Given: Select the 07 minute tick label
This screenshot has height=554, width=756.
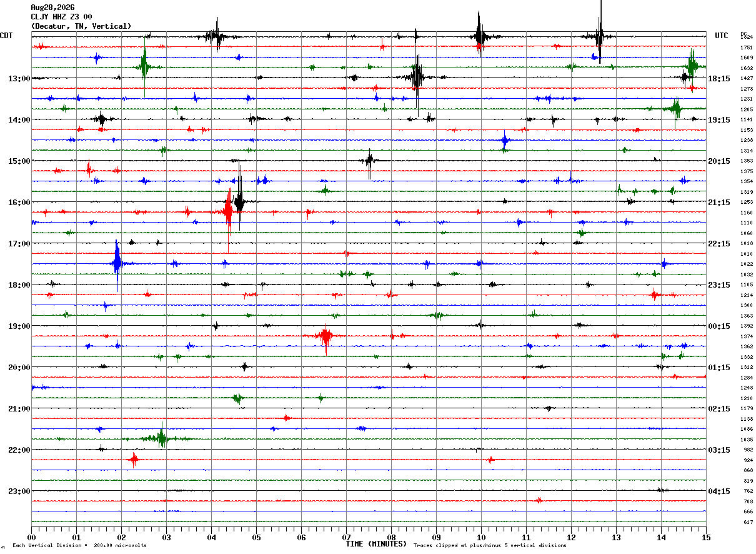Looking at the screenshot, I should pos(346,537).
